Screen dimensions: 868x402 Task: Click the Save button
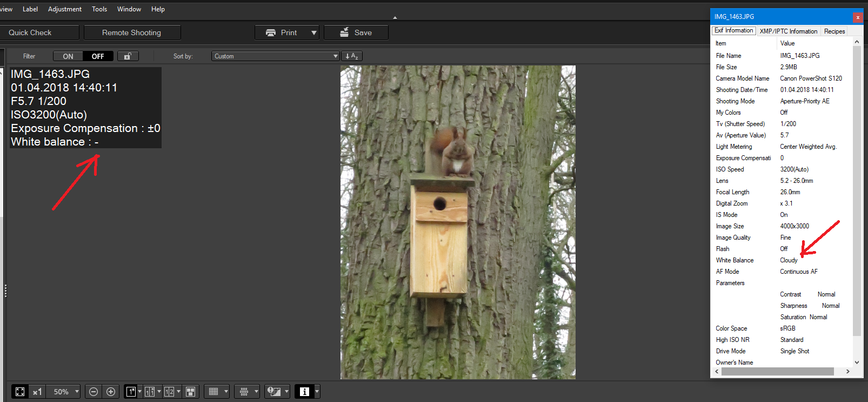coord(356,33)
